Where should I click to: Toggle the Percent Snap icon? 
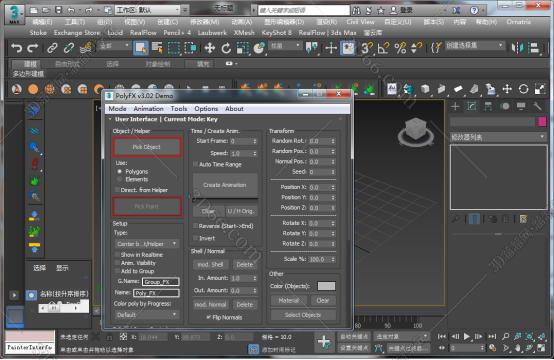[400, 48]
